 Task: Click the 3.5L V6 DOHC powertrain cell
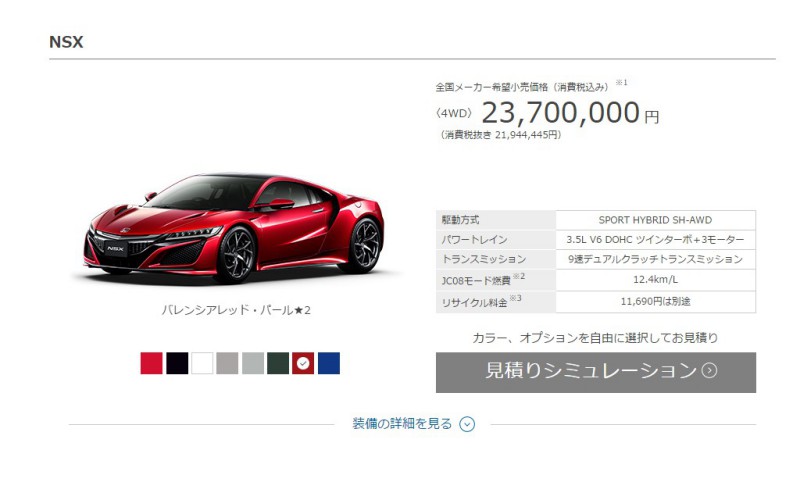click(655, 239)
